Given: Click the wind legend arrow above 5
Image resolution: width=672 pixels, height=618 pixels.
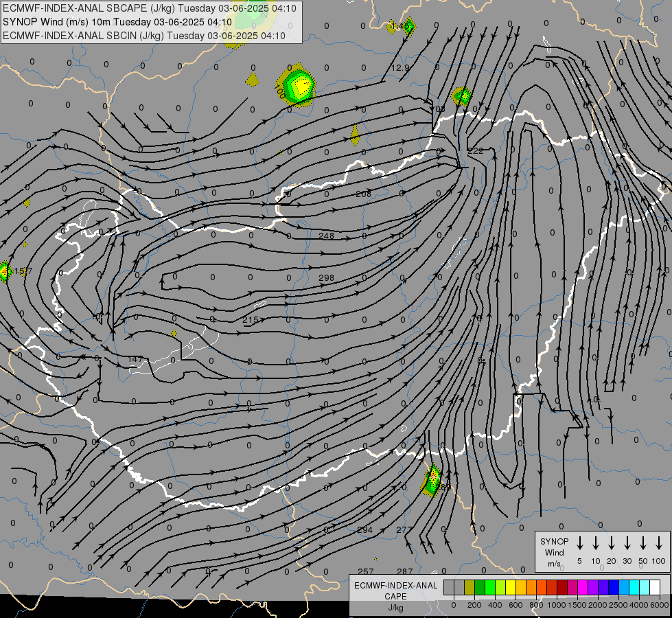Looking at the screenshot, I should pyautogui.click(x=579, y=543).
